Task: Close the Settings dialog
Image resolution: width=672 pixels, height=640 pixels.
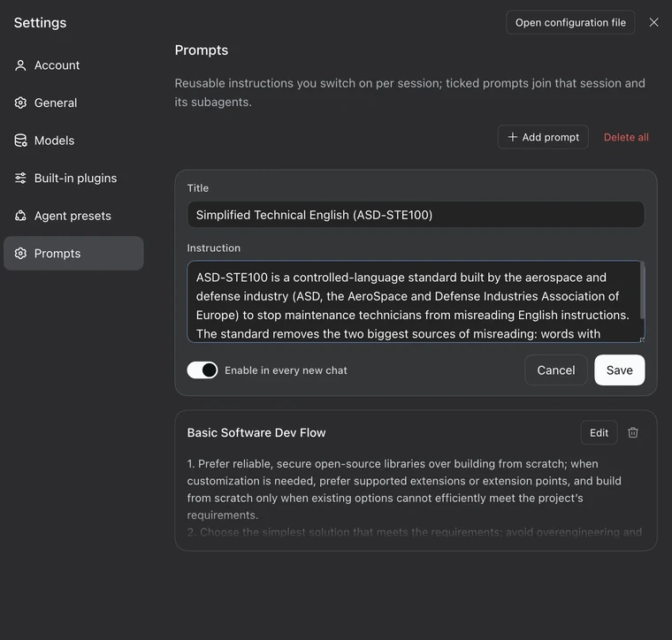Action: coord(653,22)
